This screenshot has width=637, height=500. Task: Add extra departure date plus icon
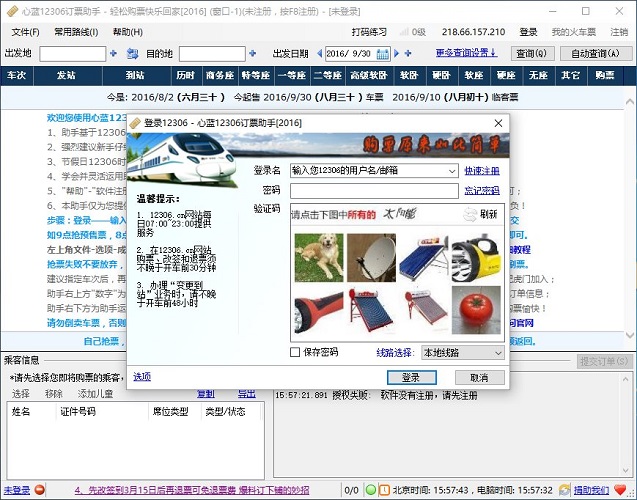pos(408,53)
